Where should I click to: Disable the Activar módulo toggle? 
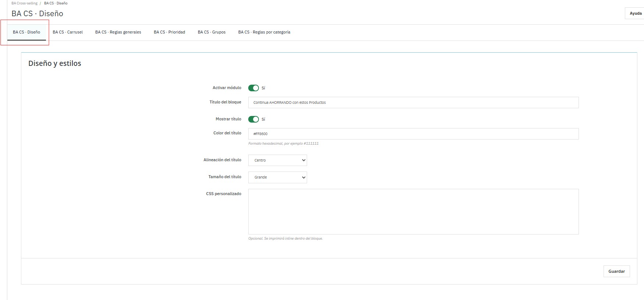pos(253,88)
